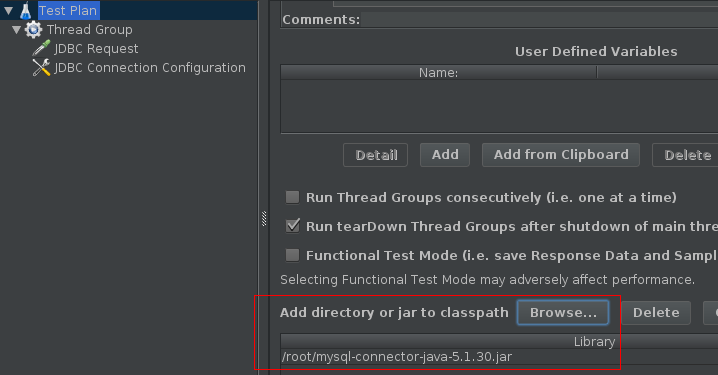Click Add from Clipboard button

pos(561,155)
